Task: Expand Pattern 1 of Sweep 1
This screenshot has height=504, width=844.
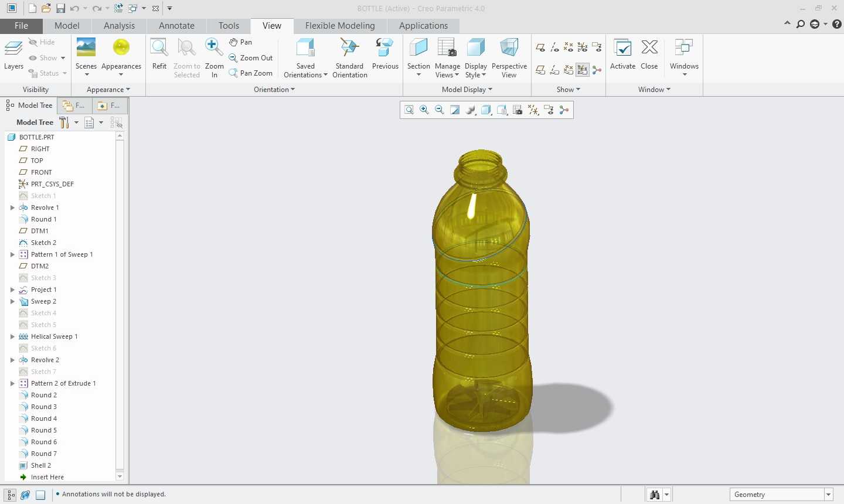Action: click(x=12, y=254)
